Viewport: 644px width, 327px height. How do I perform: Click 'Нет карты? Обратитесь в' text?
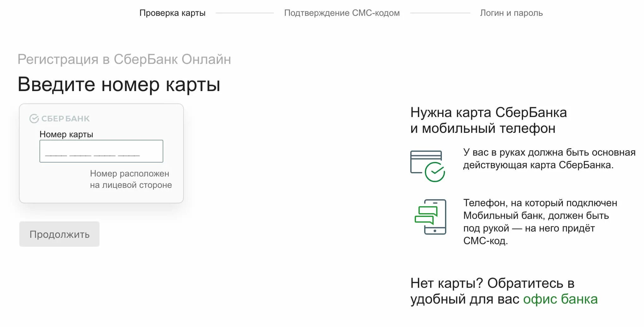492,283
